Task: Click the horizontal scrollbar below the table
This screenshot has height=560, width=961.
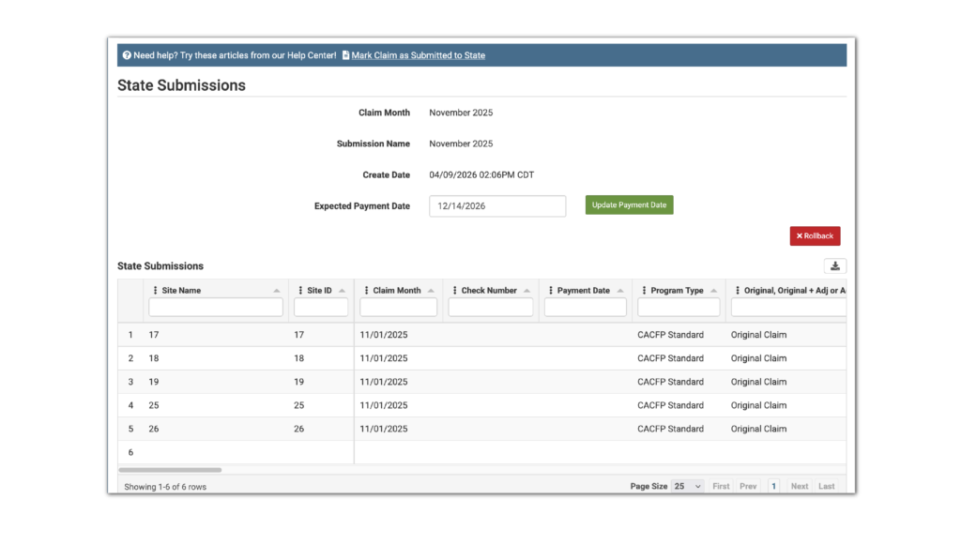Action: pyautogui.click(x=169, y=469)
